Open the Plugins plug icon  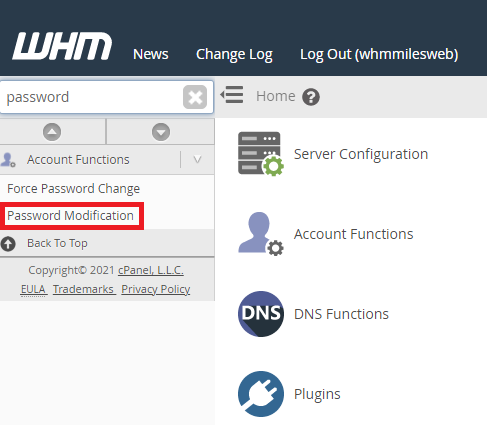point(261,394)
